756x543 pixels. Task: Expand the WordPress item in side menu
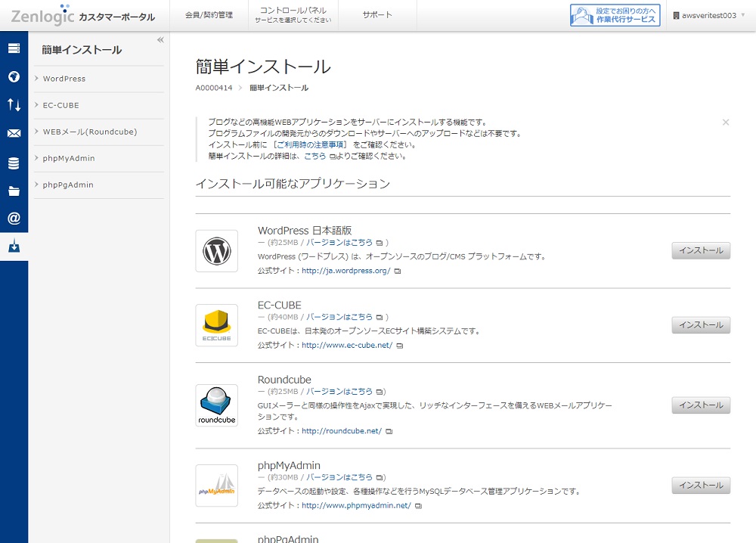point(64,79)
